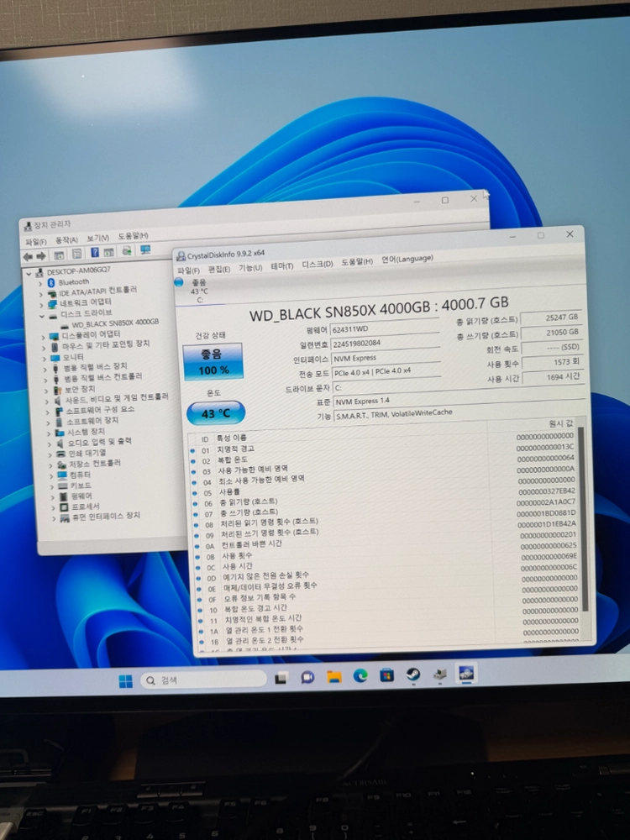Open 언어(Language) menu in CrystalDiskInfo

[x=407, y=259]
